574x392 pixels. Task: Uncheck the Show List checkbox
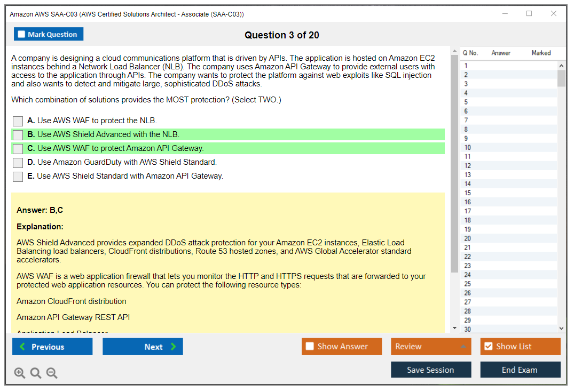click(488, 347)
